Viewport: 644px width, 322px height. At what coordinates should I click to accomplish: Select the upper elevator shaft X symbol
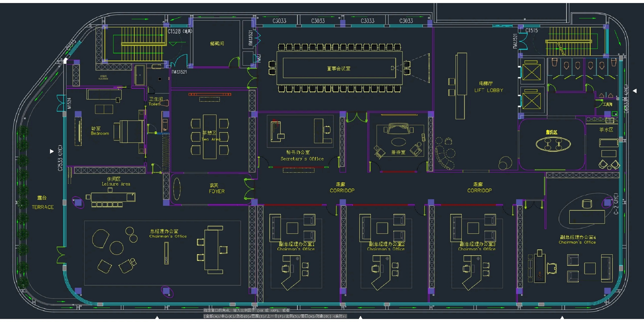[x=531, y=72]
